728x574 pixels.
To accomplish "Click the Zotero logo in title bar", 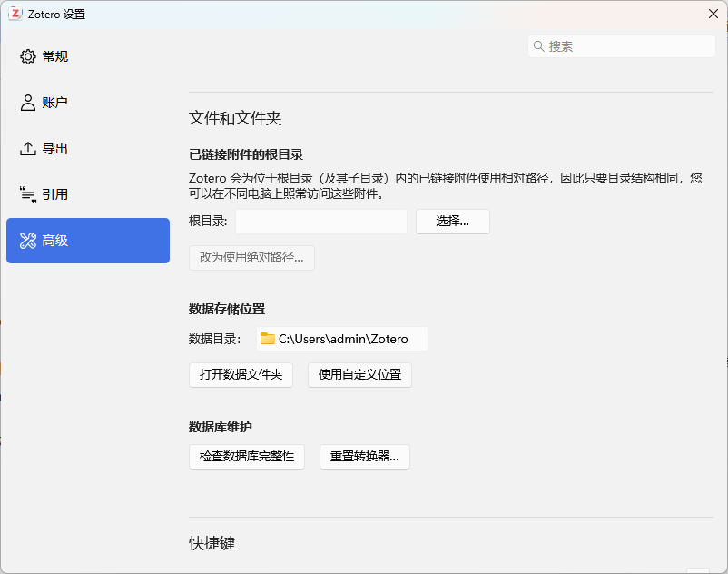I will [x=15, y=14].
